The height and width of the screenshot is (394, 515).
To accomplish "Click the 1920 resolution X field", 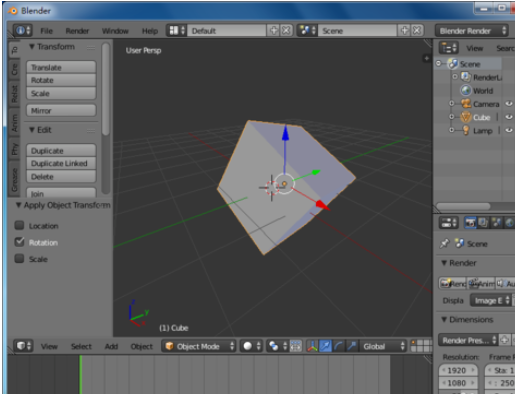I will (x=458, y=370).
